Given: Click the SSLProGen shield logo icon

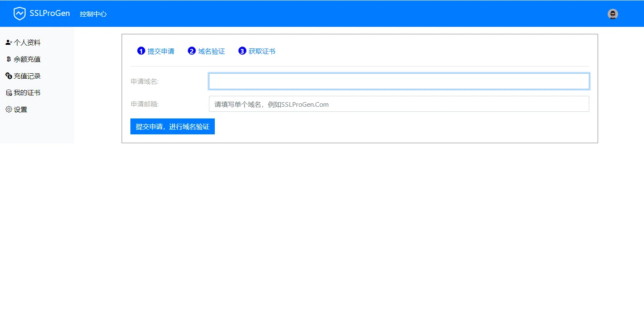Looking at the screenshot, I should 20,13.
